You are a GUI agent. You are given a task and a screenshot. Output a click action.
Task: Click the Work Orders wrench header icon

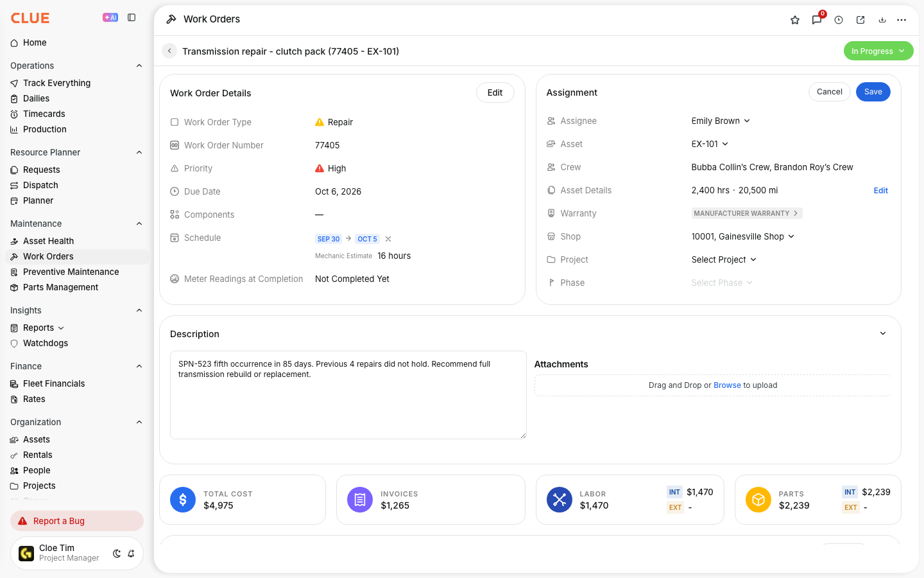(x=171, y=19)
